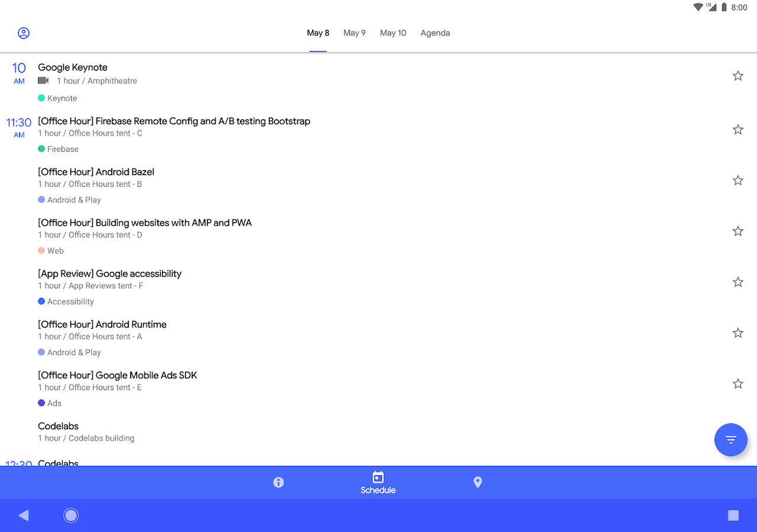Star the Firebase Remote Config office hour

point(738,129)
